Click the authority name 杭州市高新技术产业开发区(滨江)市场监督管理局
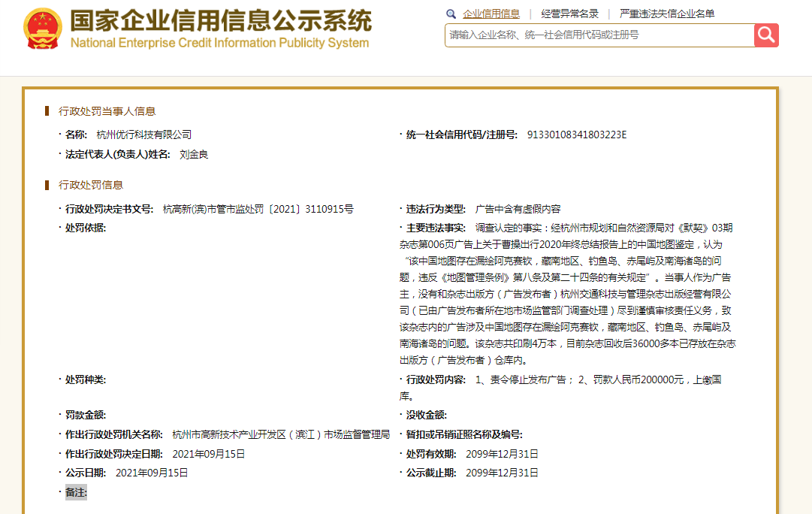This screenshot has height=514, width=812. click(x=281, y=435)
